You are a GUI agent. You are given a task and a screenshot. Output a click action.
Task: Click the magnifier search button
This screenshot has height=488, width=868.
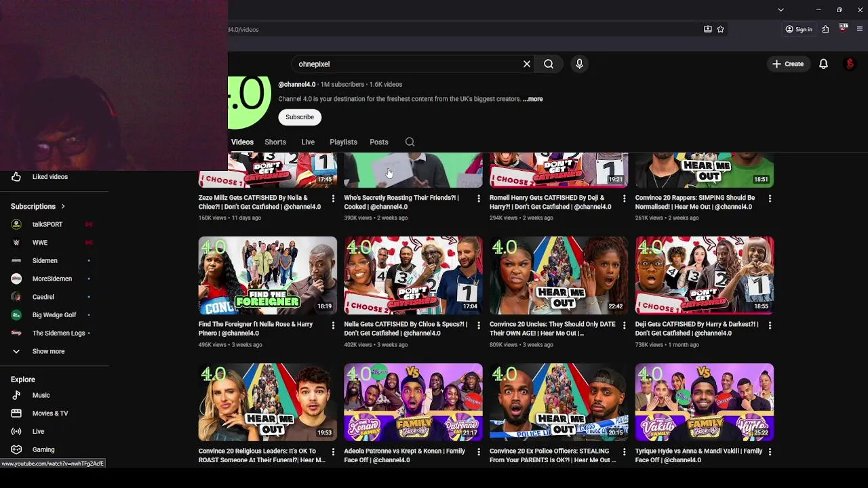click(549, 64)
